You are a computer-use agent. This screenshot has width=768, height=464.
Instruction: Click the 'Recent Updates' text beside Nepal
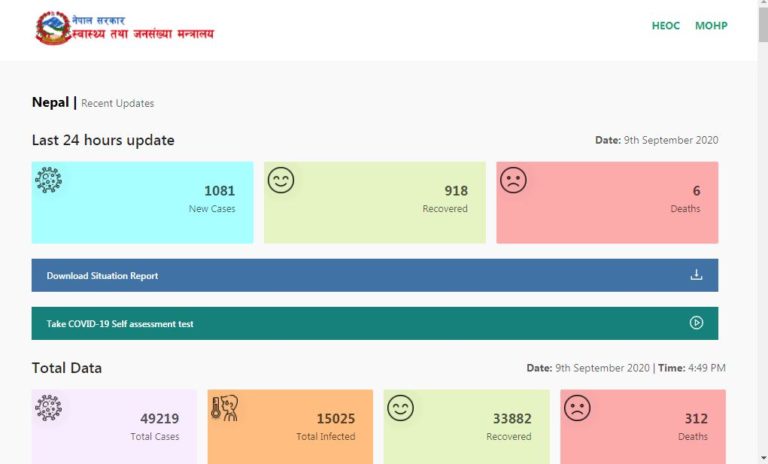[x=118, y=103]
